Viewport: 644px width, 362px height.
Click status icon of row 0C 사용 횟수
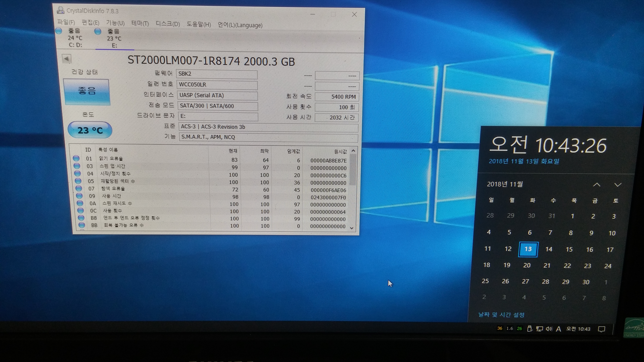tap(80, 210)
